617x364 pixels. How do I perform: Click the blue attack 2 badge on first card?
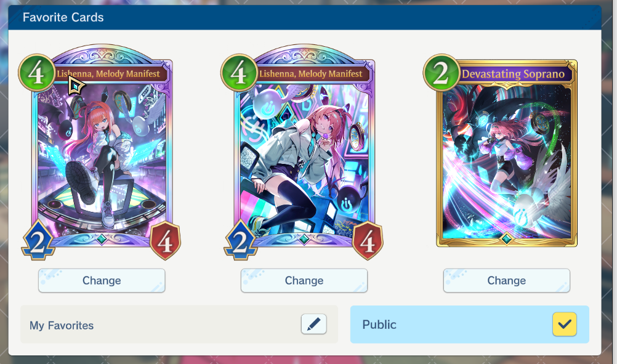click(38, 240)
